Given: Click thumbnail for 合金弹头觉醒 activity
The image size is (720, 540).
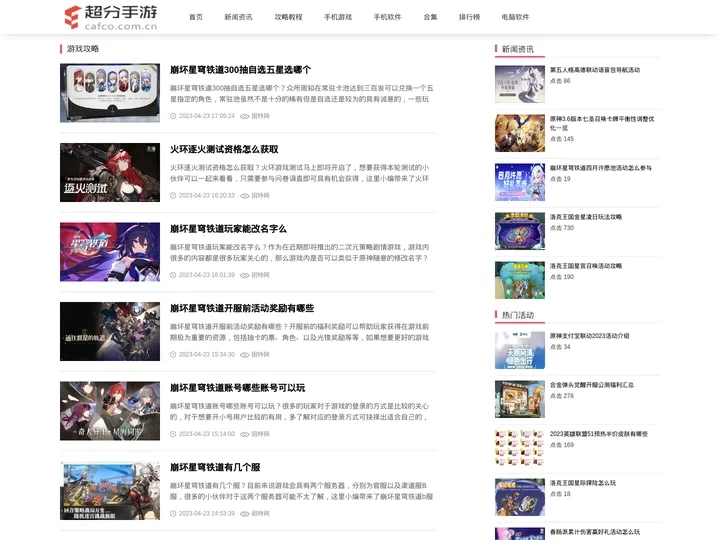Looking at the screenshot, I should pos(520,399).
